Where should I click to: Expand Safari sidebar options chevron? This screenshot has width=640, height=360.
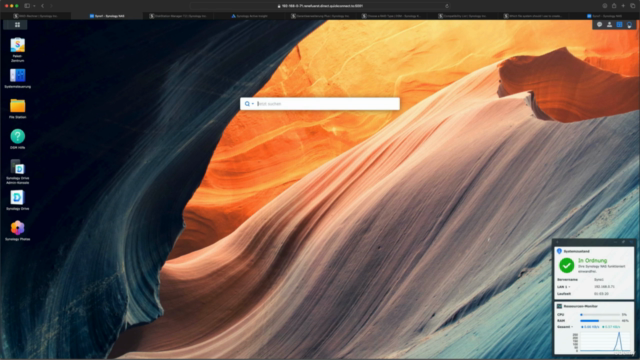point(34,6)
